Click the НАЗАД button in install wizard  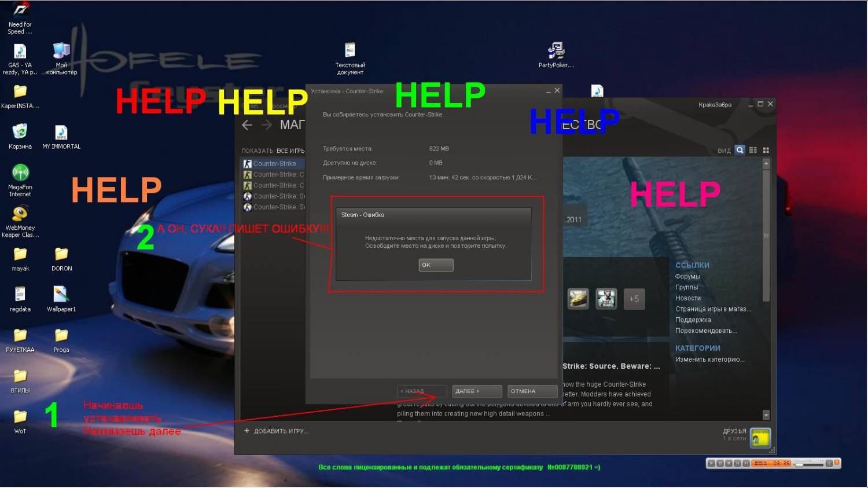click(x=422, y=391)
